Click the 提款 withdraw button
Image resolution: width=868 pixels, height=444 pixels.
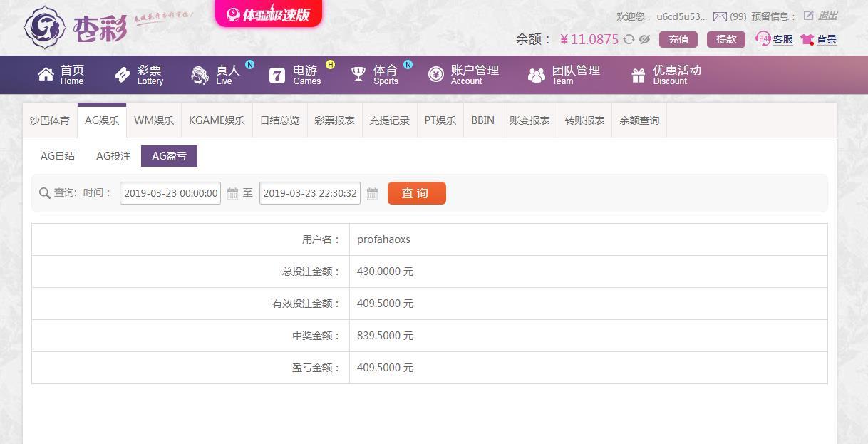[726, 39]
